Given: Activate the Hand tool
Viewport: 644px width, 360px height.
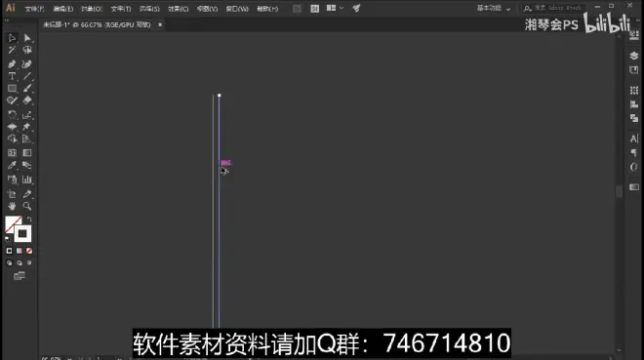Looking at the screenshot, I should [x=12, y=206].
